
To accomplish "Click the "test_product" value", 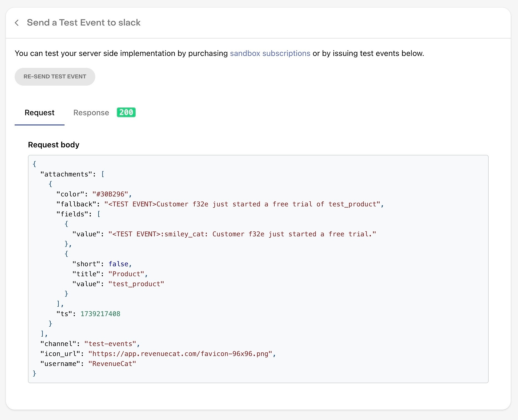I will (x=136, y=284).
